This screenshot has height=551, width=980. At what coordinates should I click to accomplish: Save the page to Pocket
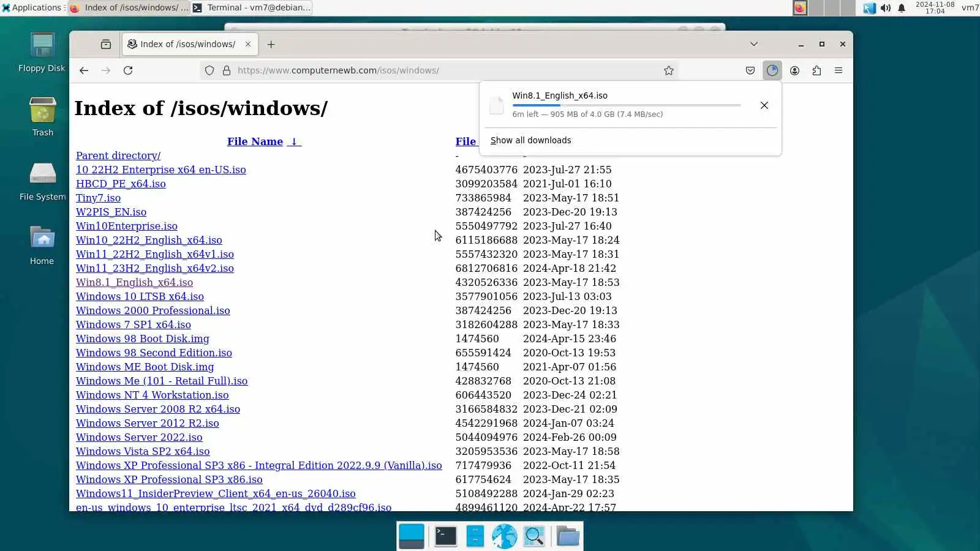750,70
